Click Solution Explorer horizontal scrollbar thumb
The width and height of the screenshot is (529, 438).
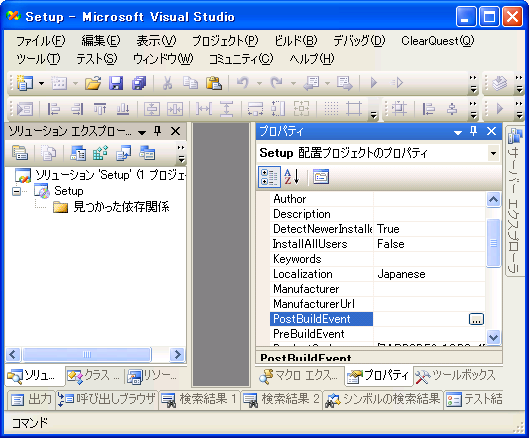[86, 355]
